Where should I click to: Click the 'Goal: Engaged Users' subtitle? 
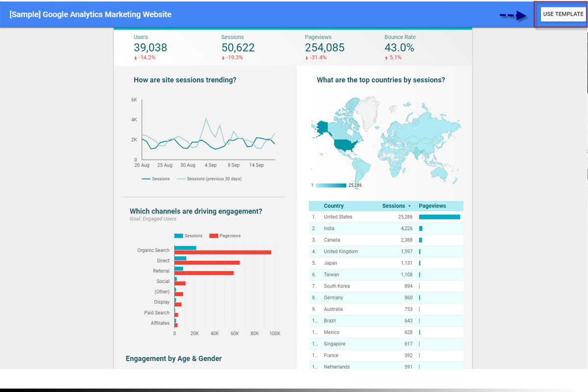[x=153, y=219]
